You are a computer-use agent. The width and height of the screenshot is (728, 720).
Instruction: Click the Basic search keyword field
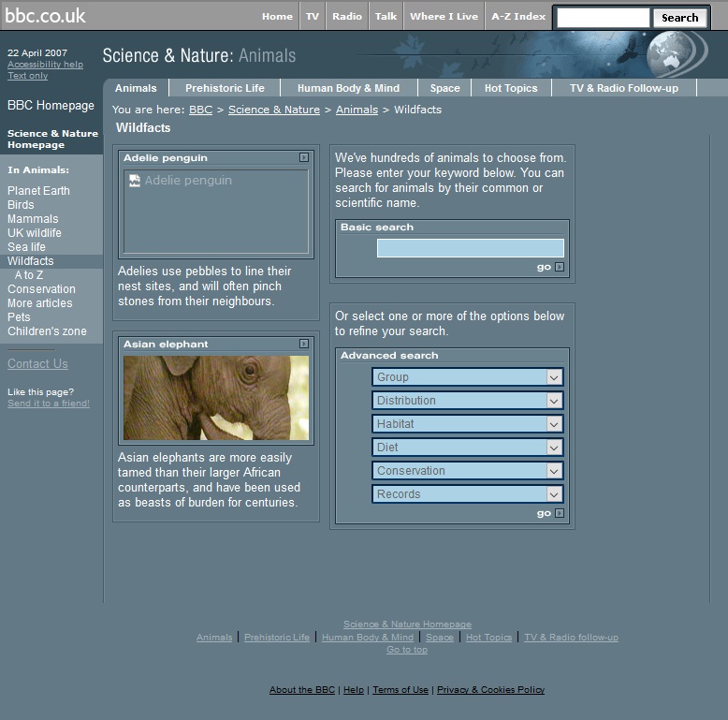pos(471,248)
